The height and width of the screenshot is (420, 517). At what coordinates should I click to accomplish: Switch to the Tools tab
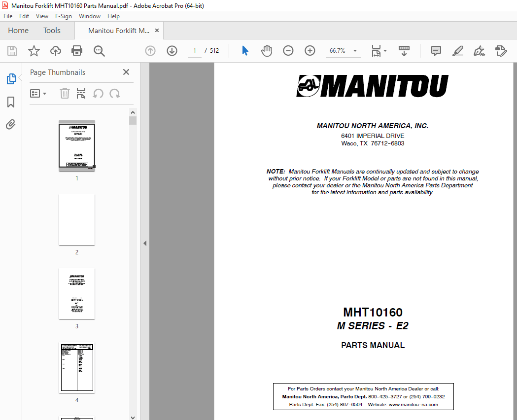pyautogui.click(x=52, y=30)
